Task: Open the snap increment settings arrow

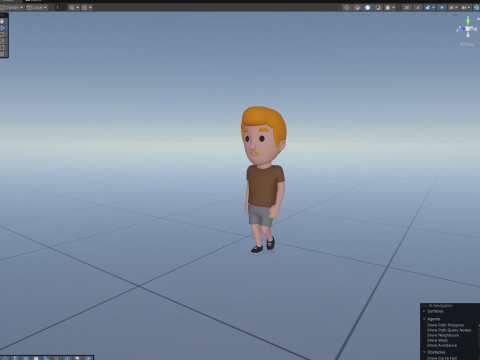Action: point(90,7)
